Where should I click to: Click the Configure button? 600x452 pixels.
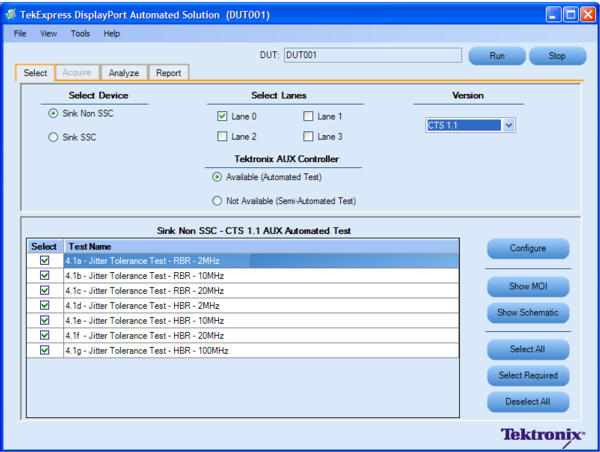[528, 248]
